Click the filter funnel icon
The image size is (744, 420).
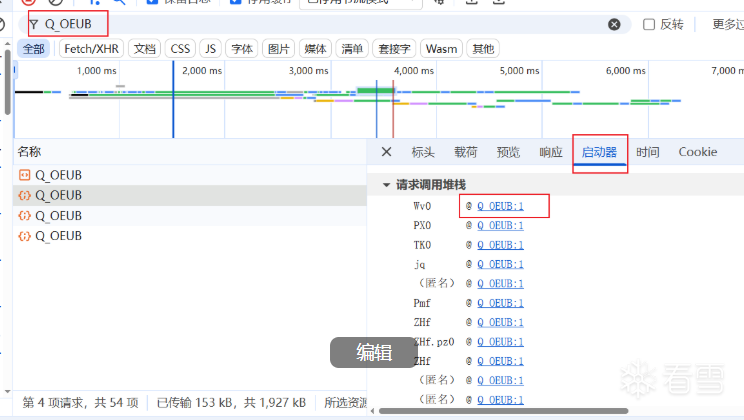(33, 24)
